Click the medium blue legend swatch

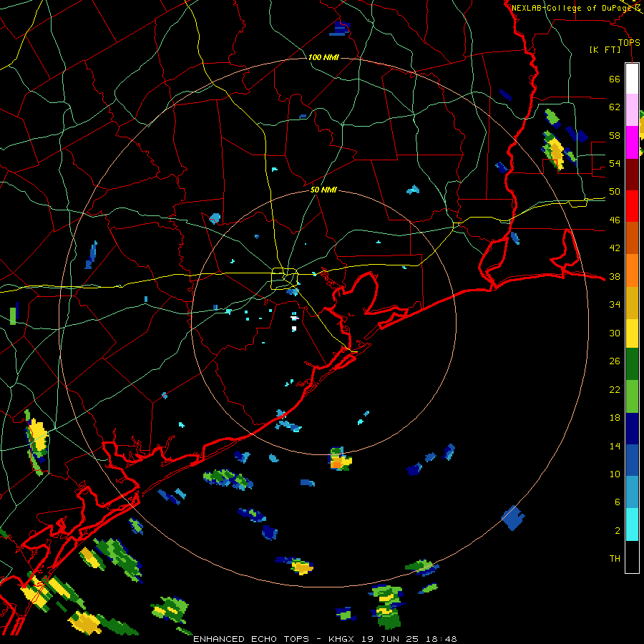pyautogui.click(x=632, y=460)
